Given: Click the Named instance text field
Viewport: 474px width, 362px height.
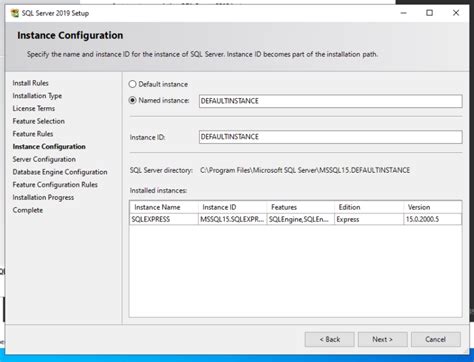Looking at the screenshot, I should click(x=330, y=101).
